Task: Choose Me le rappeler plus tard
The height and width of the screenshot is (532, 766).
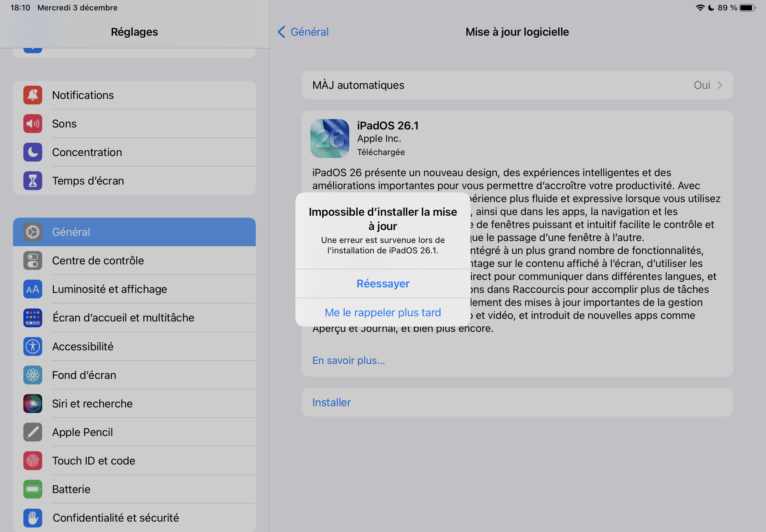Action: tap(382, 312)
